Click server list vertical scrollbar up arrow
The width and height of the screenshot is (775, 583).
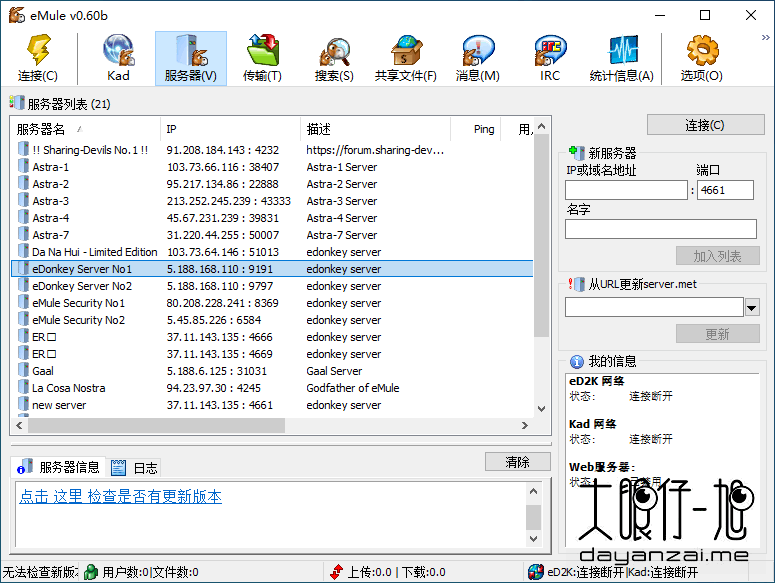click(541, 126)
